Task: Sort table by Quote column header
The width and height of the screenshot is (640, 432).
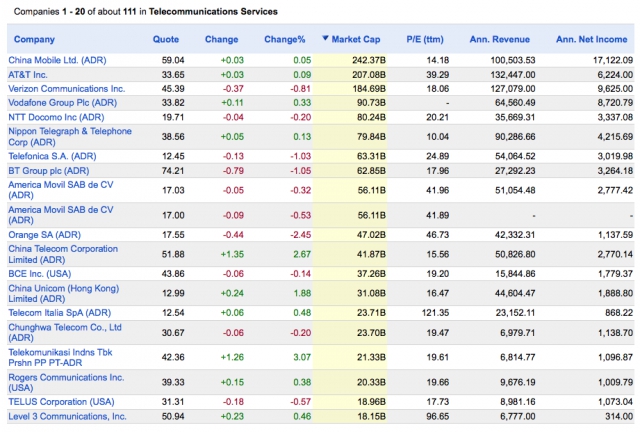Action: [166, 40]
